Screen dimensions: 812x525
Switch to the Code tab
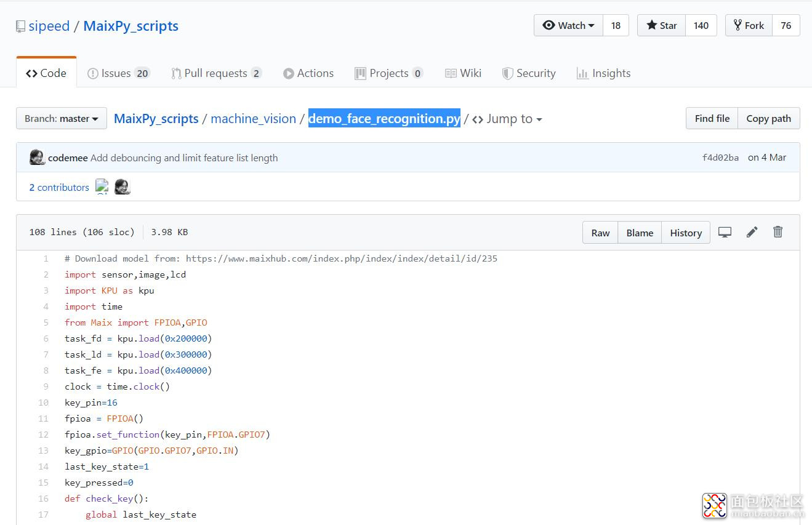point(46,73)
